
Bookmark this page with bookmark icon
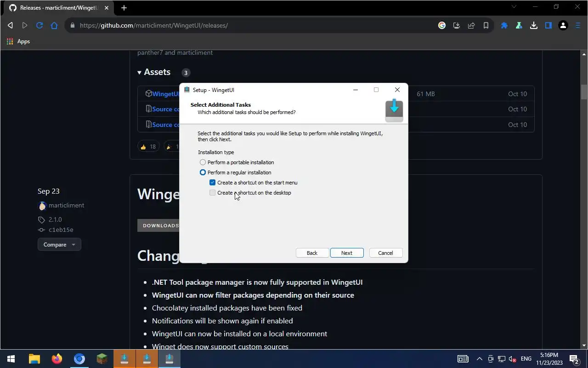click(486, 25)
